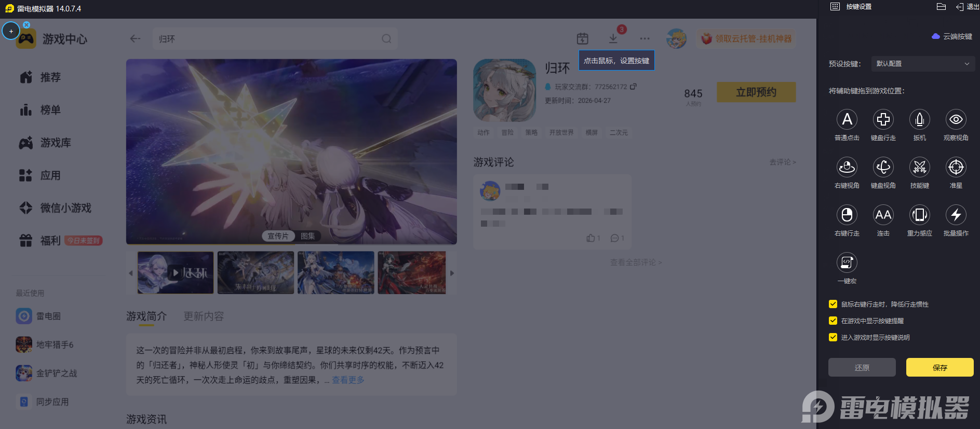Choose the 连击 AA combo icon
Viewport: 980px width, 429px height.
tap(883, 215)
